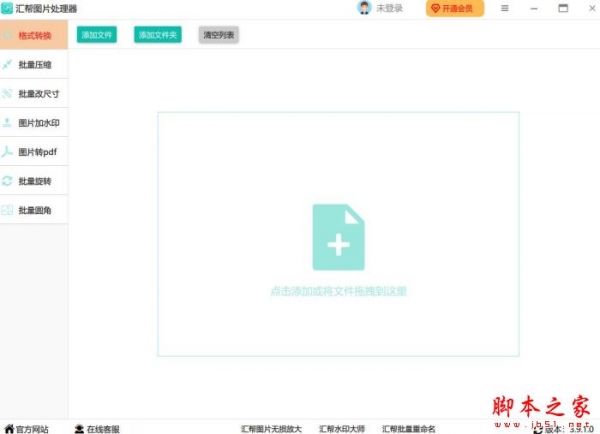Open the 在线客服 link

click(x=103, y=429)
